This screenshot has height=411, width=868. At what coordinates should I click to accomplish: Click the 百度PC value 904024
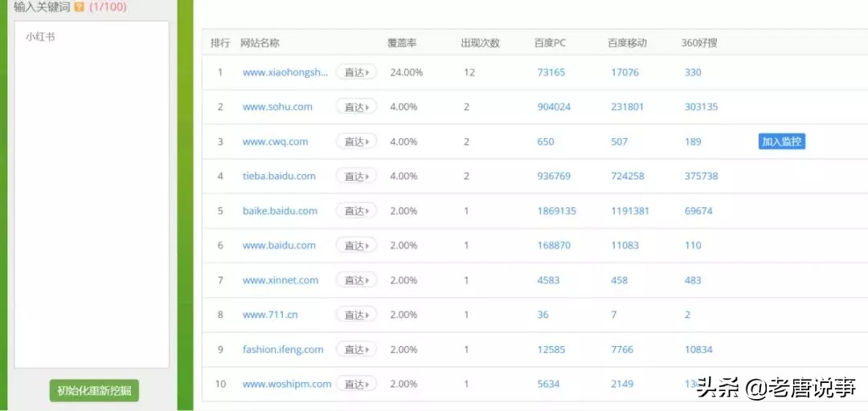coord(554,107)
